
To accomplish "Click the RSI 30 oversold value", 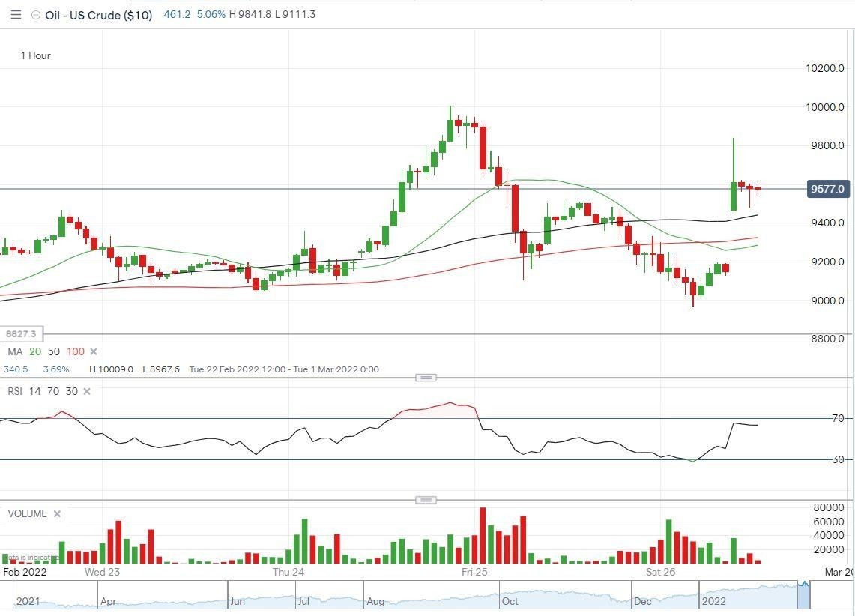I will pyautogui.click(x=71, y=391).
